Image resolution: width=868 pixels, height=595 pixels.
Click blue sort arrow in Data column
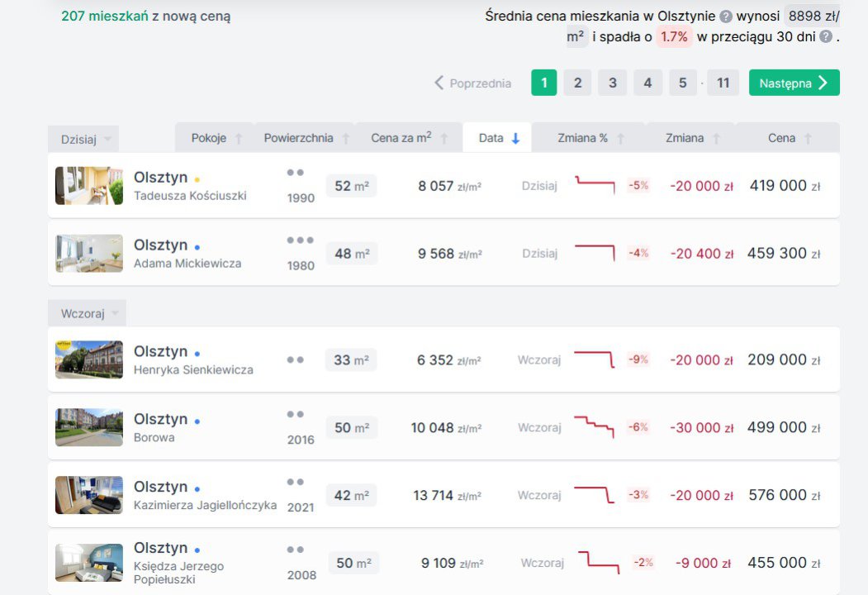515,139
